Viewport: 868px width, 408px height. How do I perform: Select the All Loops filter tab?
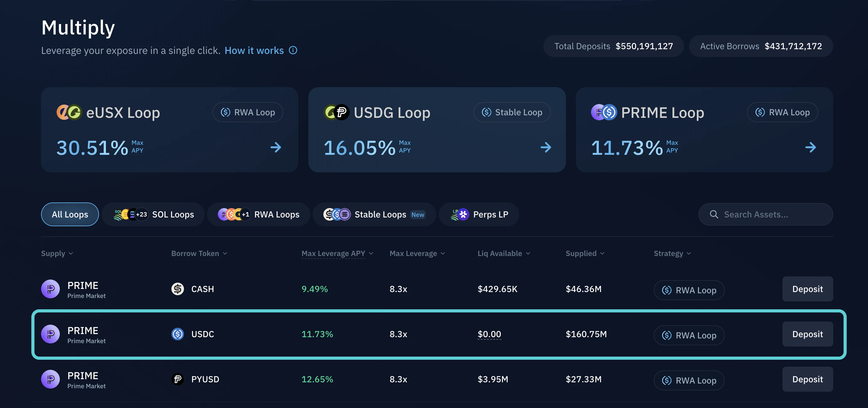(x=70, y=214)
